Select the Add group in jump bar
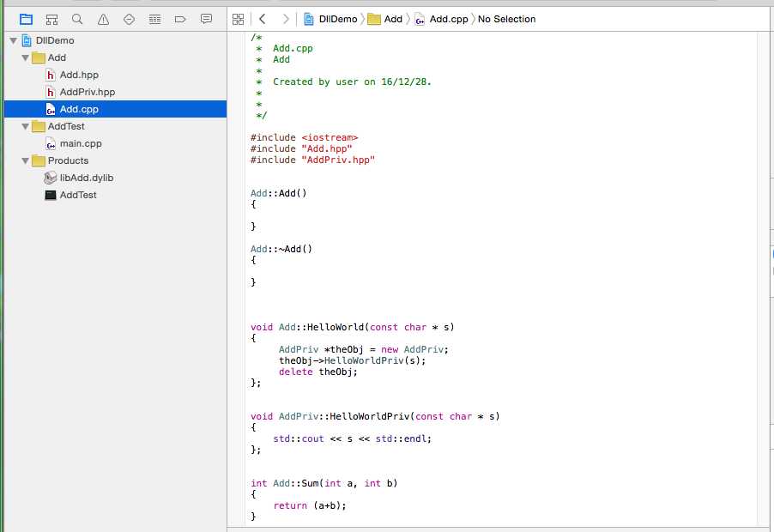Viewport: 774px width, 532px height. (x=393, y=19)
